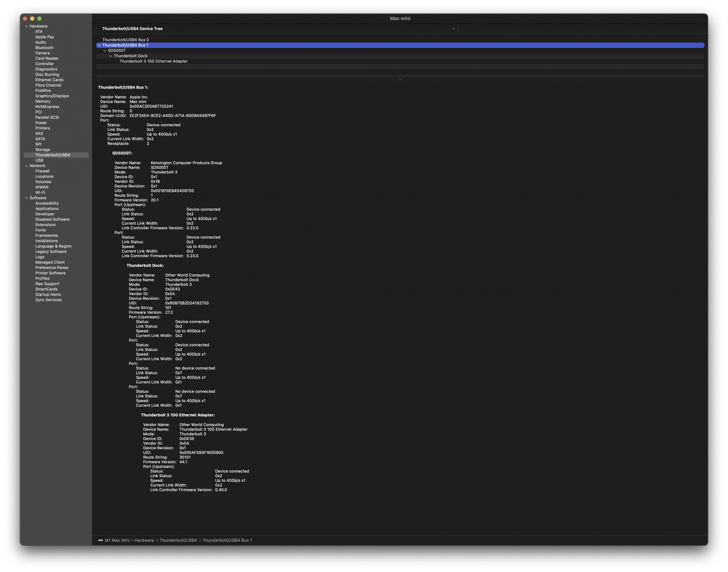This screenshot has width=728, height=572.
Task: Select PCI in the sidebar
Action: point(39,112)
